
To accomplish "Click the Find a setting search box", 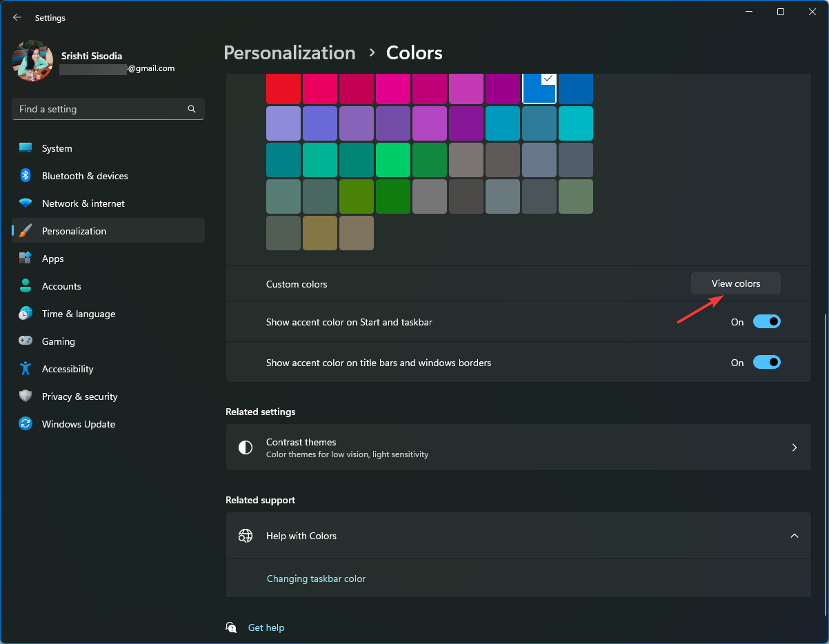I will (x=108, y=109).
